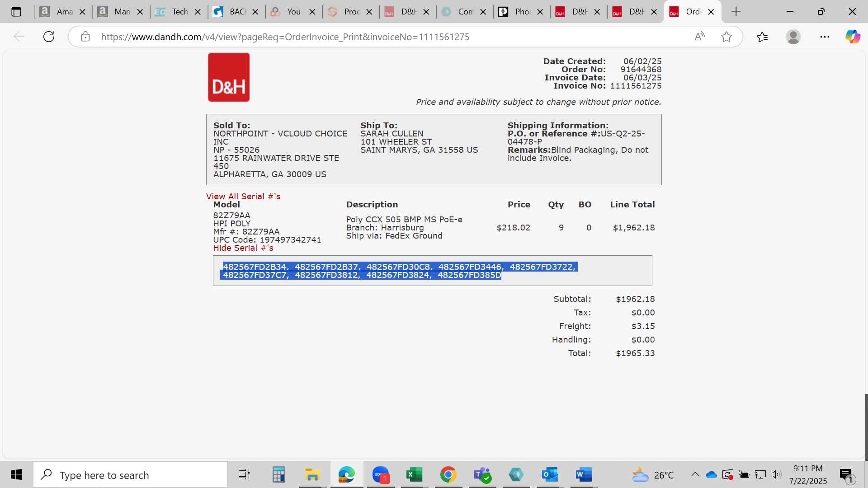Click Poly CCX 505 BMP MS PoE-e description

pyautogui.click(x=404, y=219)
